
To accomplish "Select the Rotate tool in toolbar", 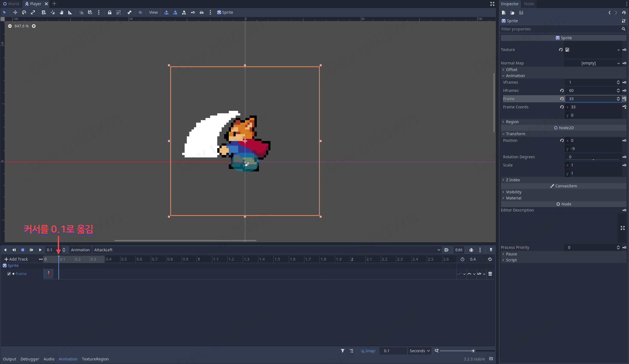I will (24, 12).
